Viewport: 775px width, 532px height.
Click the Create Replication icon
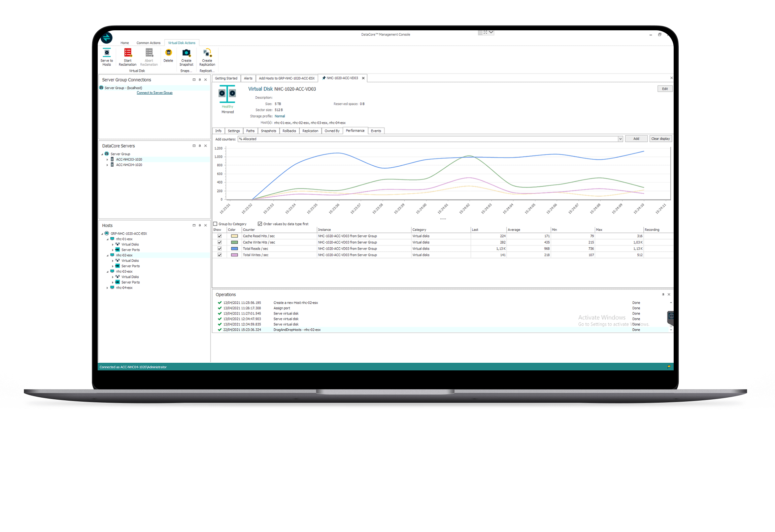tap(207, 53)
